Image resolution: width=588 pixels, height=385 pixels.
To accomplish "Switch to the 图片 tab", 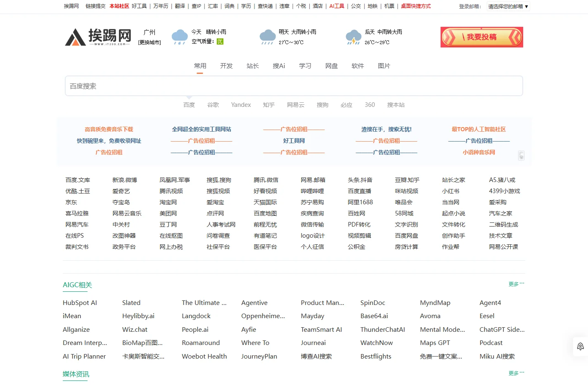I will point(384,66).
